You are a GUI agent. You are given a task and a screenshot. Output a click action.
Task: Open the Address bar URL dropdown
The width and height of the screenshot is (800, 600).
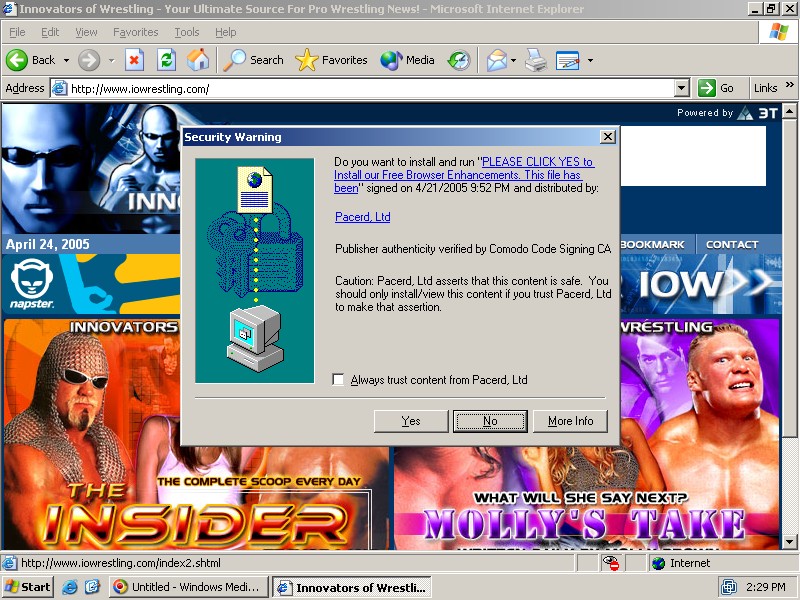coord(682,88)
